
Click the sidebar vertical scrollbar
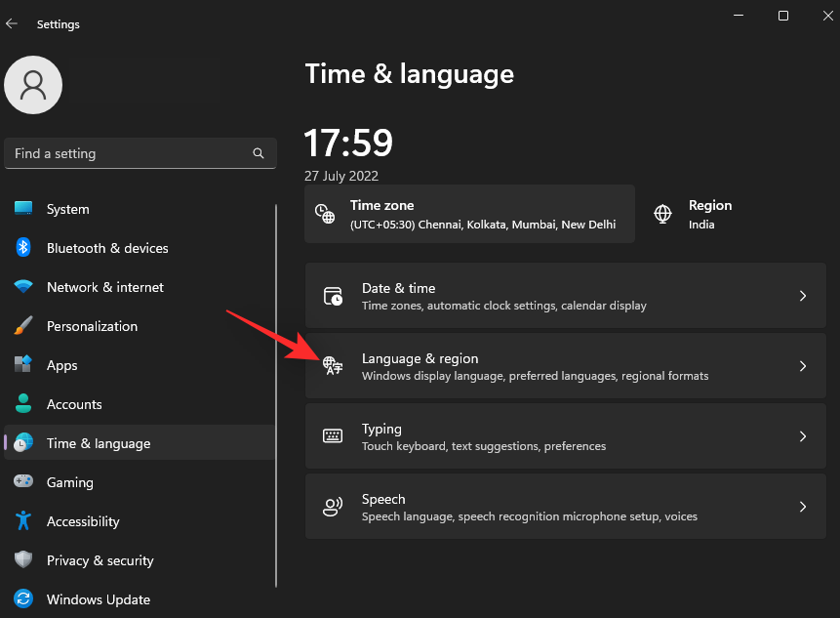276,395
